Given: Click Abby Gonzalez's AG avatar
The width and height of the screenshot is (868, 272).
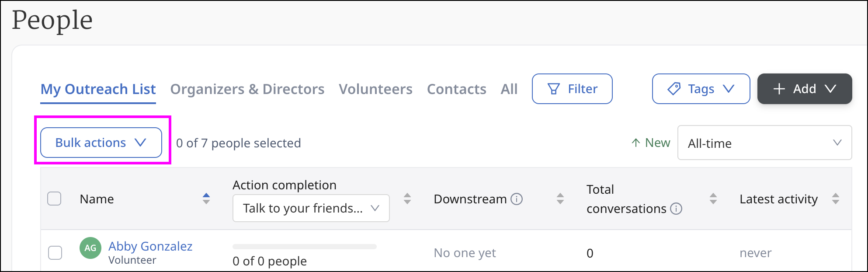Looking at the screenshot, I should click(x=90, y=248).
